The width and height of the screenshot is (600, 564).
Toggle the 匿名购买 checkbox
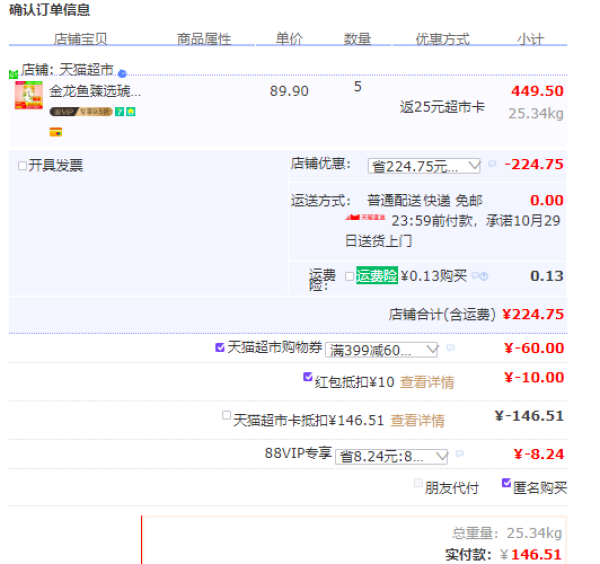[506, 483]
